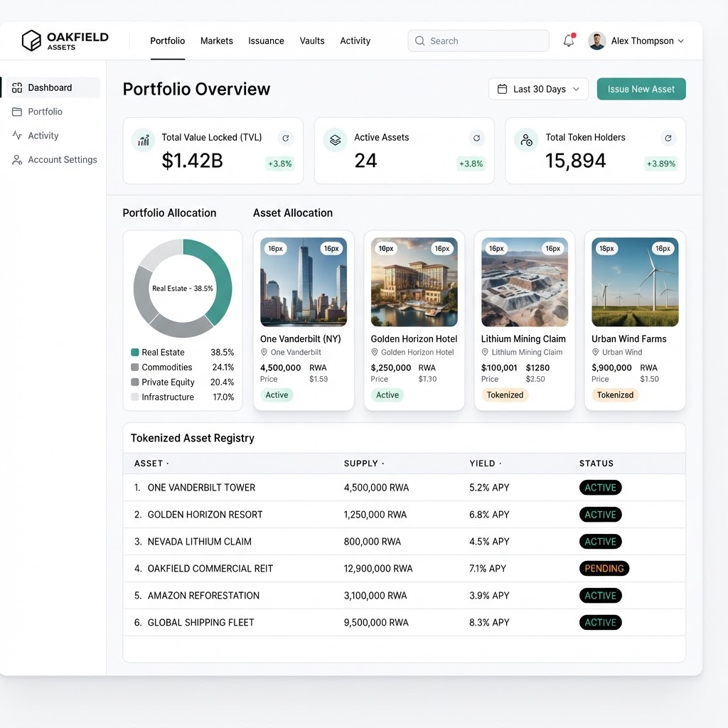
Task: Click the Issue New Asset button
Action: pyautogui.click(x=641, y=89)
